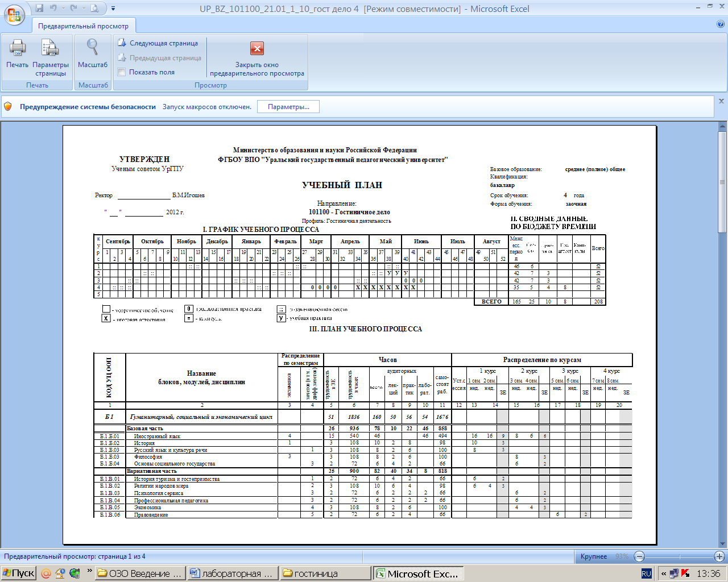The width and height of the screenshot is (728, 582).
Task: Click the print preview icon in quick access toolbar
Action: pos(94,9)
